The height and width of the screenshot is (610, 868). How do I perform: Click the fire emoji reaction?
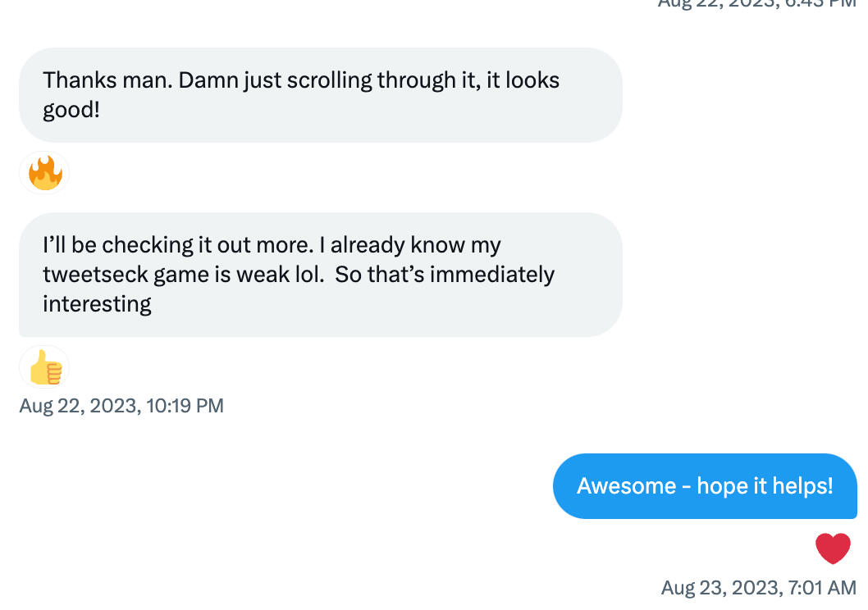[x=45, y=173]
